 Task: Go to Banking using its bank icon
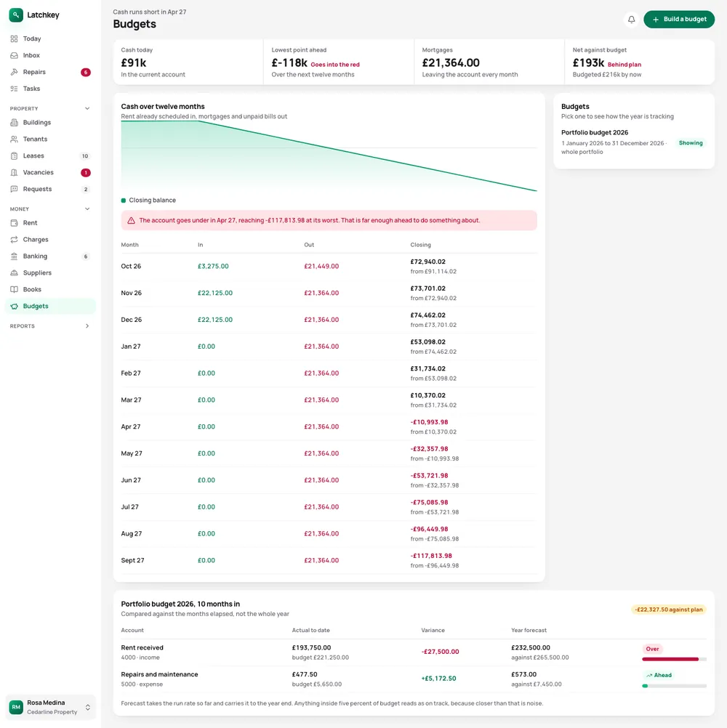coord(15,256)
